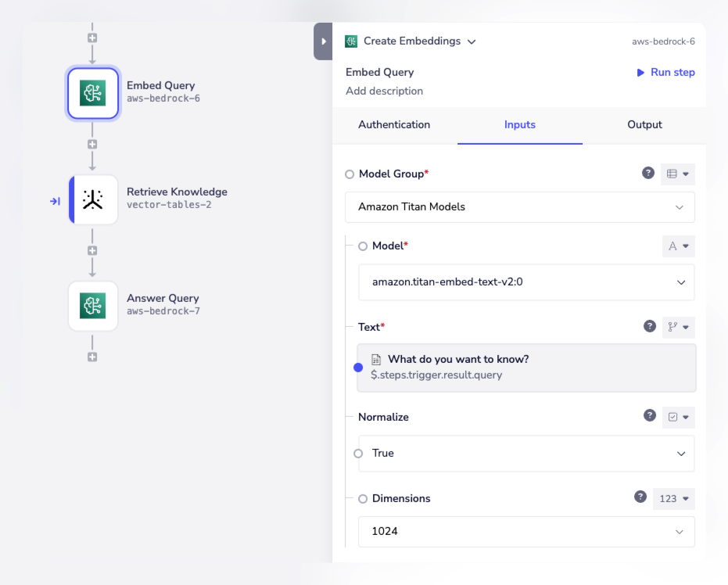Collapse the side panel with arrow handle
The width and height of the screenshot is (728, 585).
coord(323,41)
